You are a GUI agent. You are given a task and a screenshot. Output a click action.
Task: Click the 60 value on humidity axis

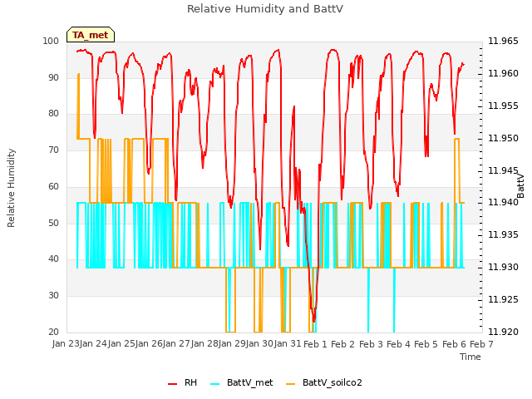click(53, 186)
